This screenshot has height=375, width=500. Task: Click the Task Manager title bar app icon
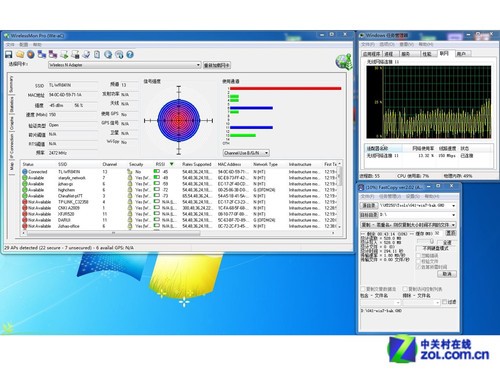[x=362, y=35]
